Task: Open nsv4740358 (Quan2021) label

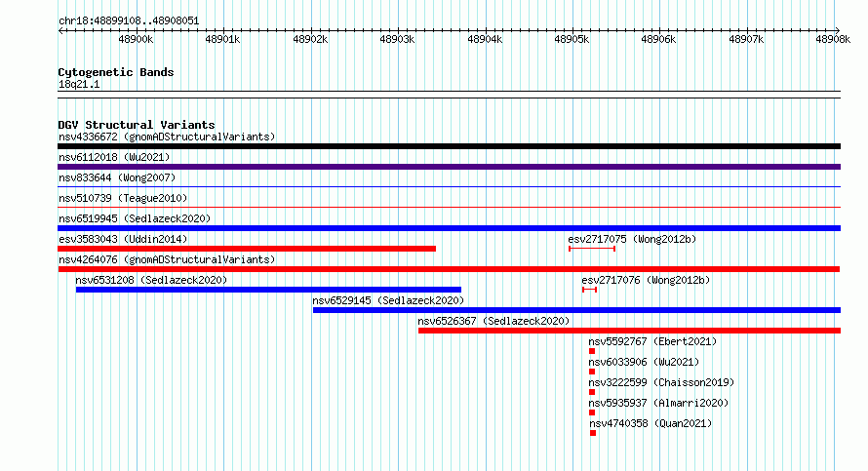Action: 651,423
